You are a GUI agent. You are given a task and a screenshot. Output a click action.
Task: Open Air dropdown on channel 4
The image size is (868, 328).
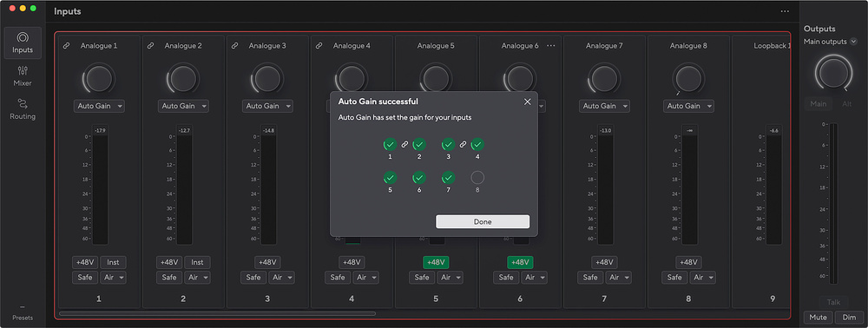point(366,277)
